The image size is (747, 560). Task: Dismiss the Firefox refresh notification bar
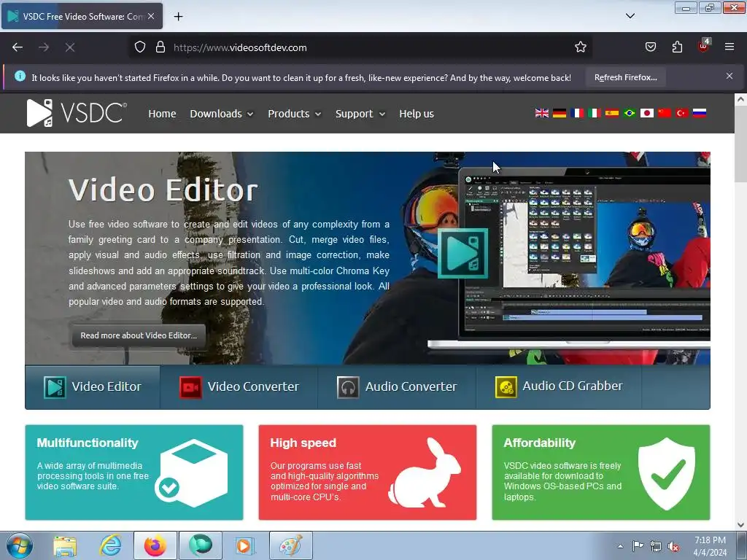coord(729,76)
